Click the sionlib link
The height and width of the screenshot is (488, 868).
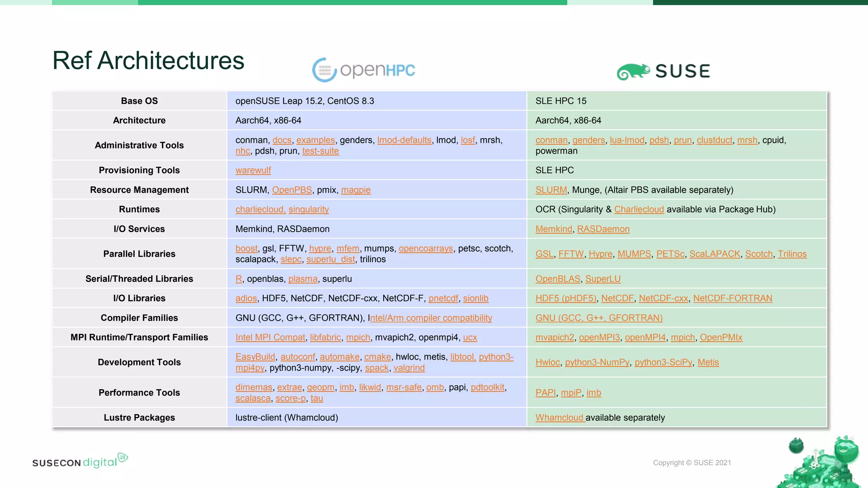(x=476, y=298)
